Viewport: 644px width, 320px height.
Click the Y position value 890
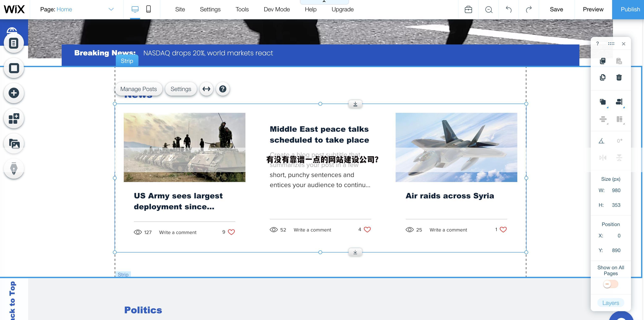click(x=616, y=251)
